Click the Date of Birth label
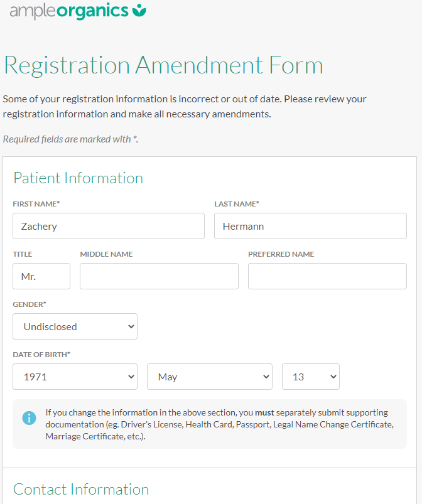This screenshot has height=504, width=422. click(41, 355)
